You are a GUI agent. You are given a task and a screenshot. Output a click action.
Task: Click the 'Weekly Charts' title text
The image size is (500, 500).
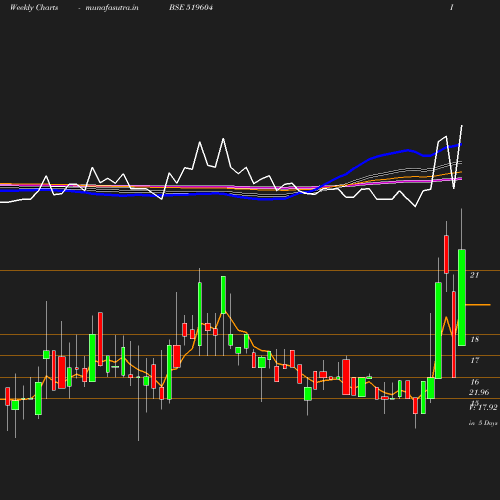[34, 8]
